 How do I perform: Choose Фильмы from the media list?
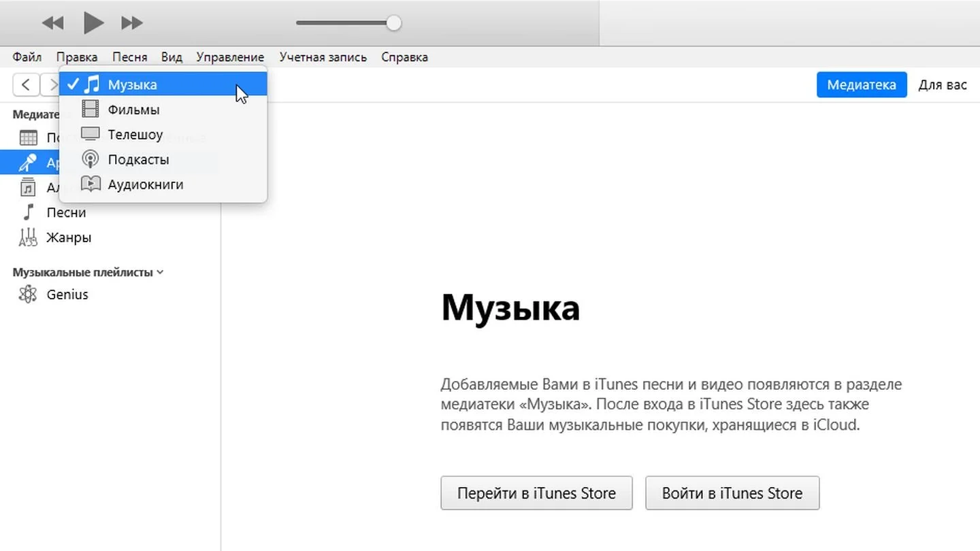tap(163, 110)
